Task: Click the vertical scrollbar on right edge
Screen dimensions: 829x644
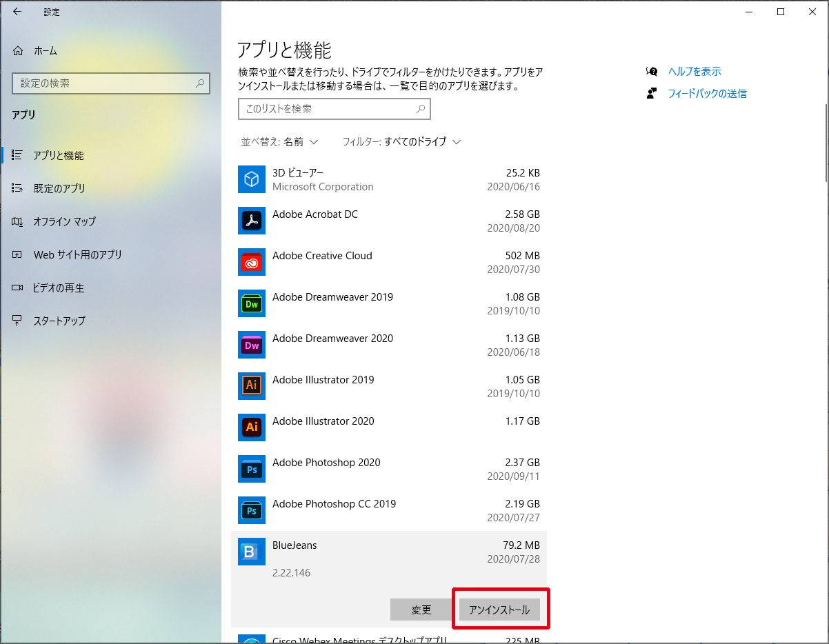Action: point(826,143)
